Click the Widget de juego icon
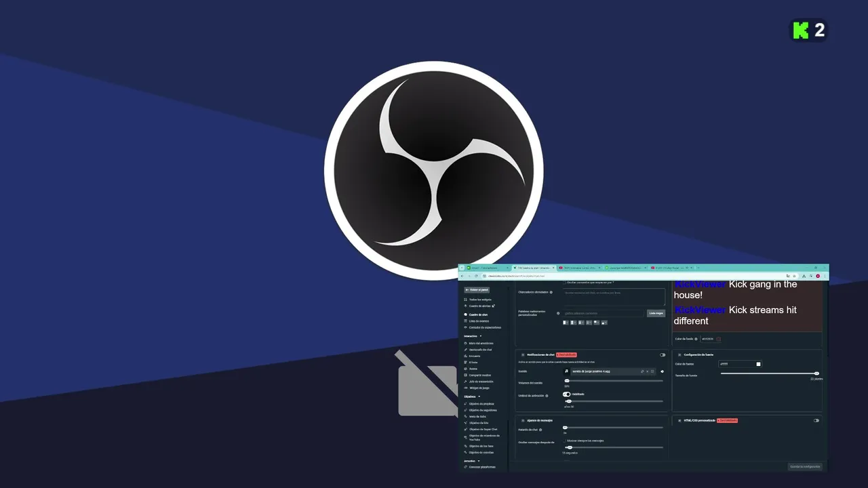Viewport: 868px width, 488px height. pos(465,388)
